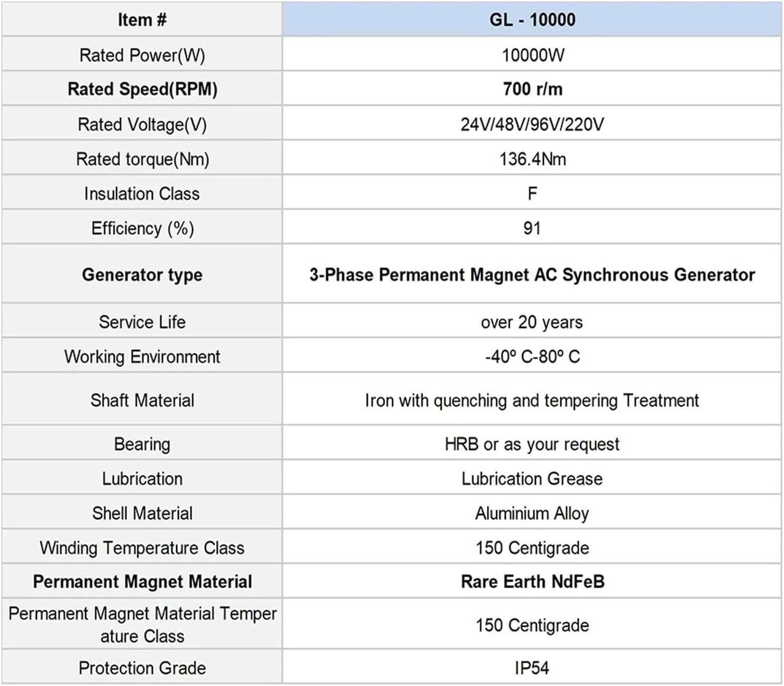784x686 pixels.
Task: Select the 'Winding Temperature Class' label
Action: coord(142,548)
